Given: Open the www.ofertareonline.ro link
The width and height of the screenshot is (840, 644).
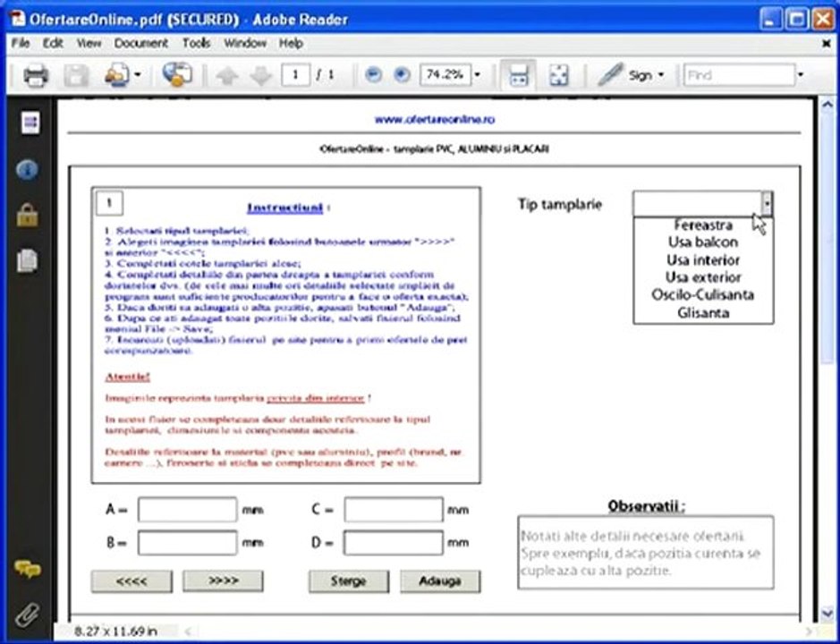Looking at the screenshot, I should pyautogui.click(x=435, y=120).
